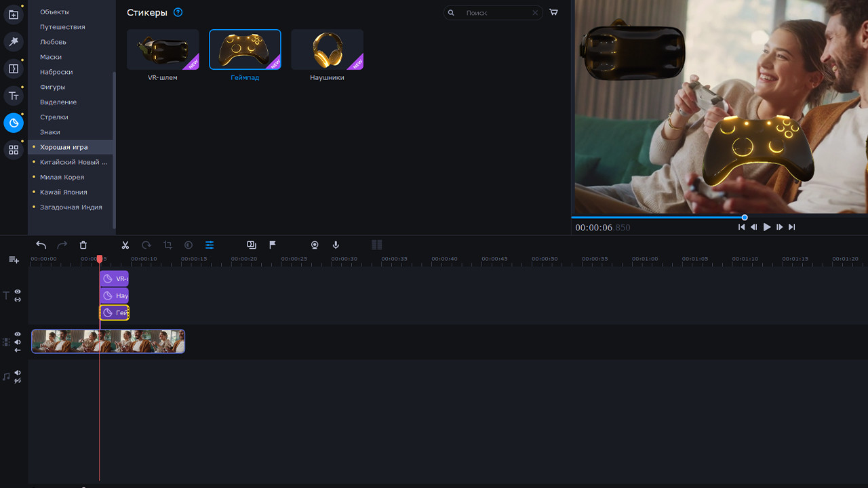
Task: Select the Стрелки sticker category
Action: (x=54, y=117)
